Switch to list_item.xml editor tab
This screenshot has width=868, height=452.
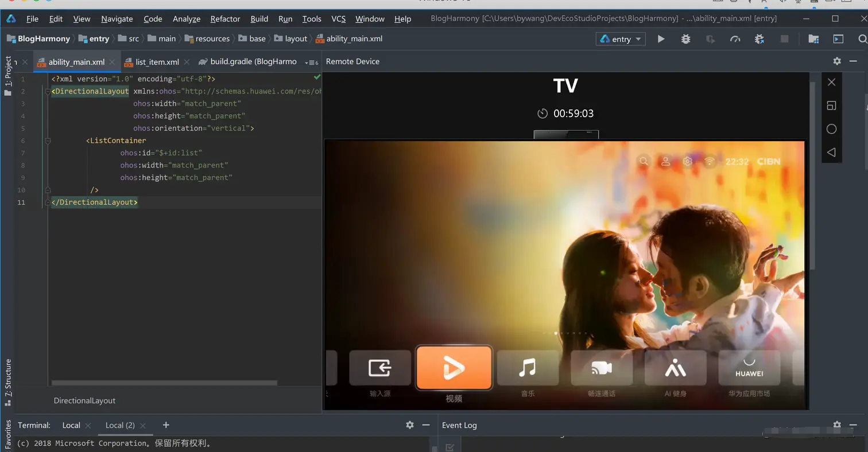click(x=157, y=62)
